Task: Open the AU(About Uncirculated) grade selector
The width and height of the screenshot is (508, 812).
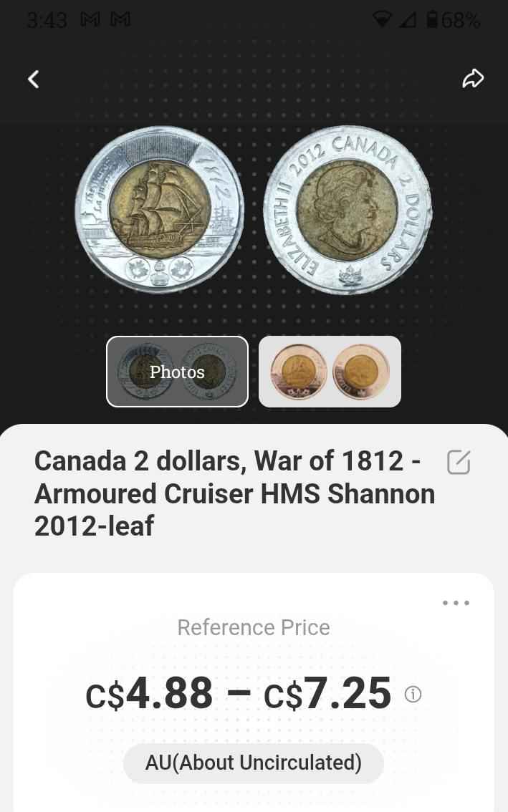Action: [x=254, y=763]
